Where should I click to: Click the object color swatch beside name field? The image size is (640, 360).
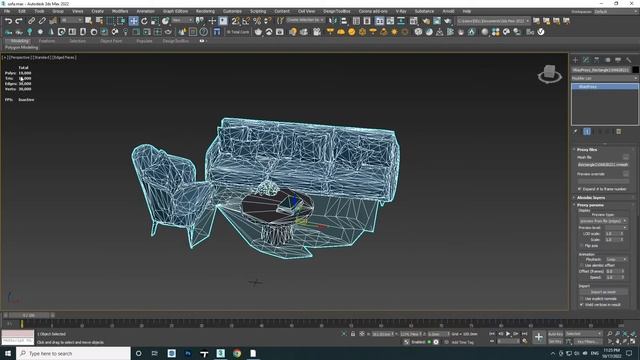click(x=635, y=70)
